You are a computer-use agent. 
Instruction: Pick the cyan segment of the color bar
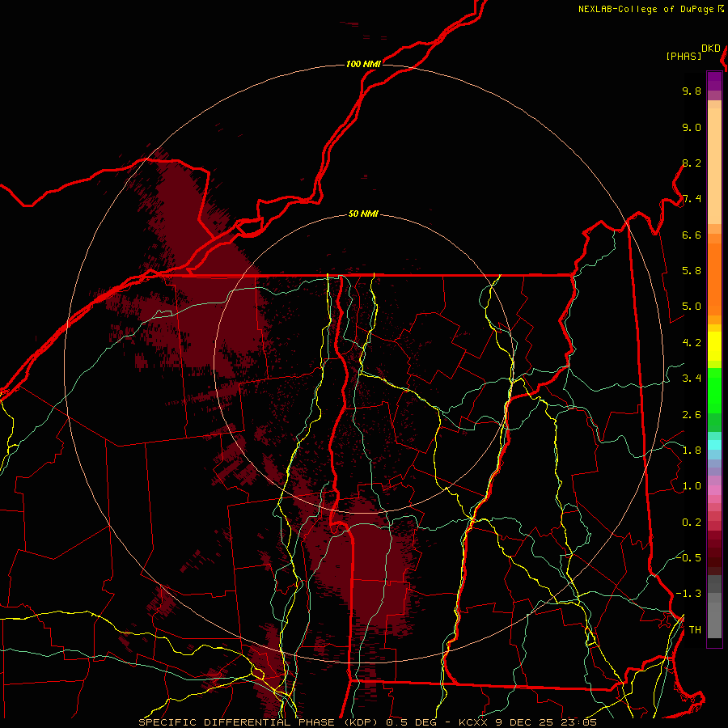[x=714, y=445]
